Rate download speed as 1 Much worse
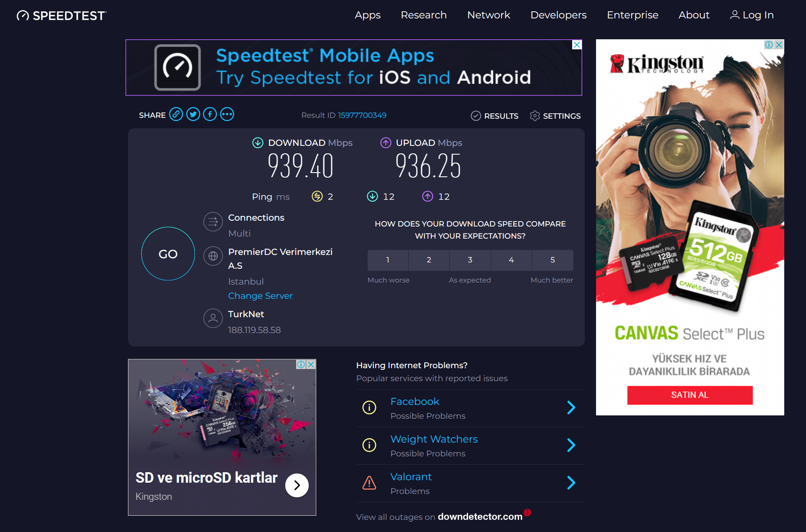 point(388,260)
